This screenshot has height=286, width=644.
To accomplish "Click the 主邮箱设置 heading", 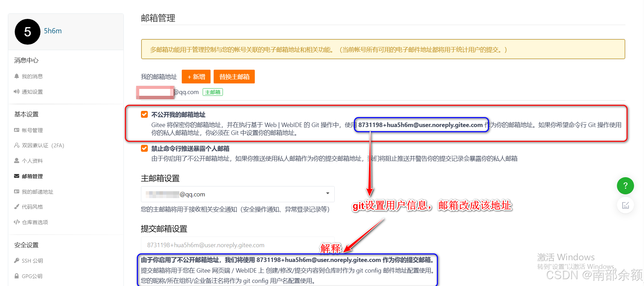I will [x=160, y=178].
